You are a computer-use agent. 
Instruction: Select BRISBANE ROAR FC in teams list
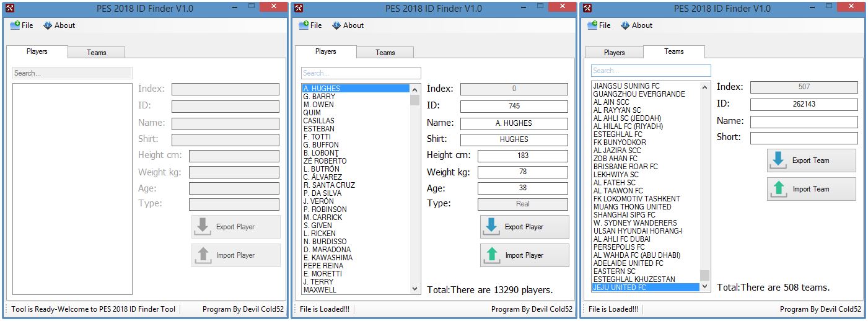tap(646, 167)
